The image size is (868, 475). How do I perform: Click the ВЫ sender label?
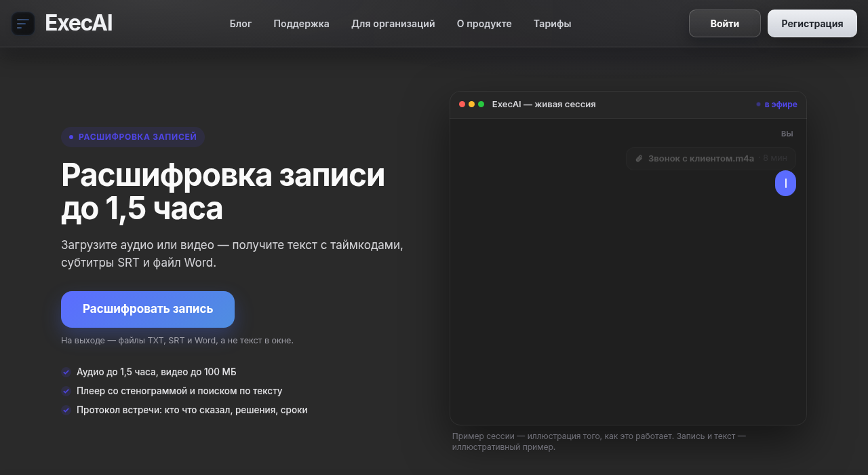787,134
